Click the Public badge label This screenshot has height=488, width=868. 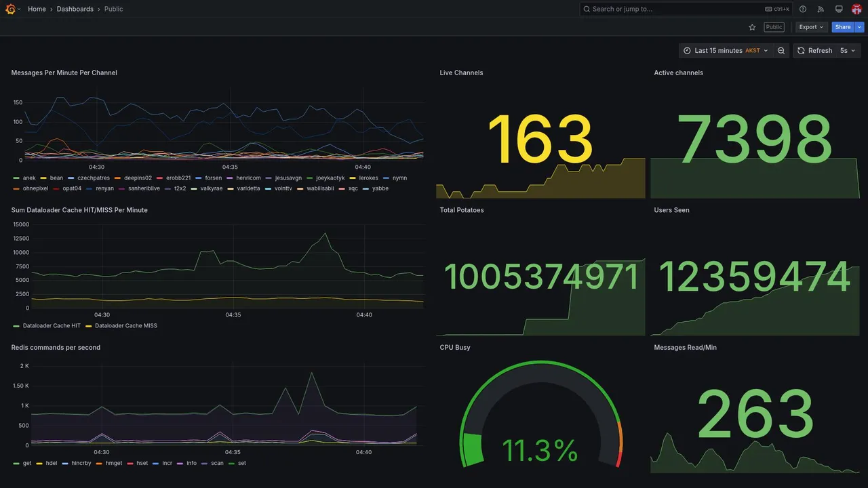(x=774, y=27)
